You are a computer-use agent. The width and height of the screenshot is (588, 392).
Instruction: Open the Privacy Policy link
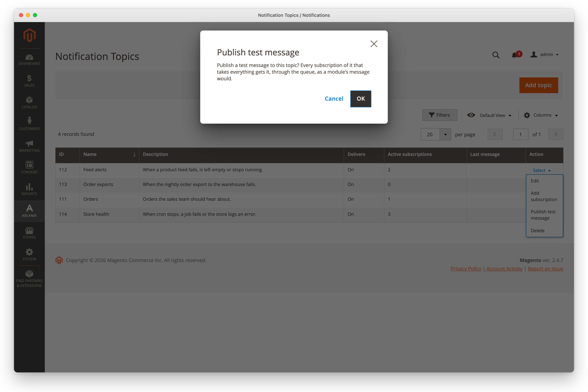point(466,268)
